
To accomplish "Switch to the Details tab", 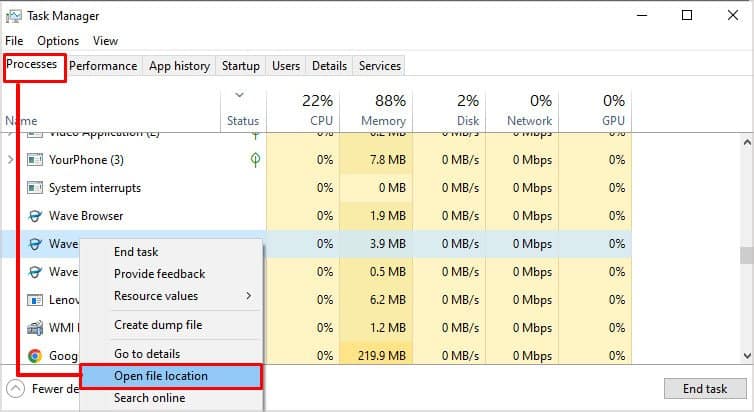I will 329,66.
